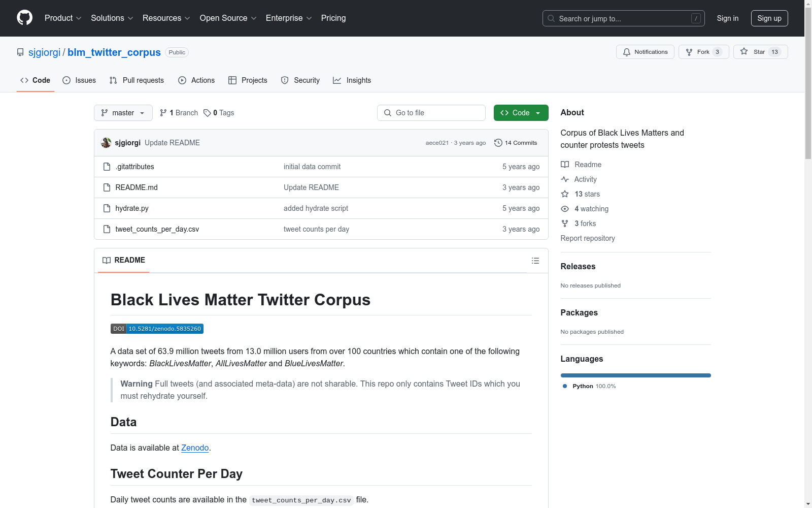Image resolution: width=812 pixels, height=508 pixels.
Task: Expand the Enterprise menu
Action: pyautogui.click(x=289, y=18)
